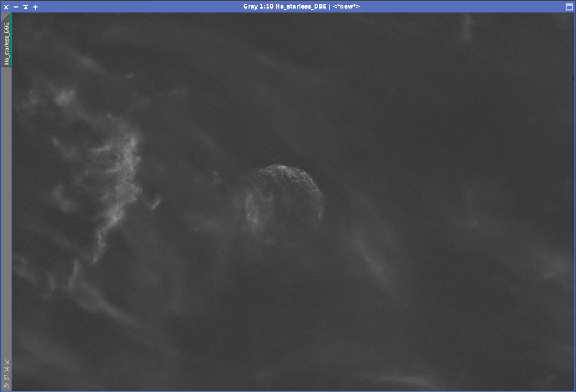Click the diagonal arrow icon in bottom-left sidebar
Screen dimensions: 576x392
pos(6,361)
